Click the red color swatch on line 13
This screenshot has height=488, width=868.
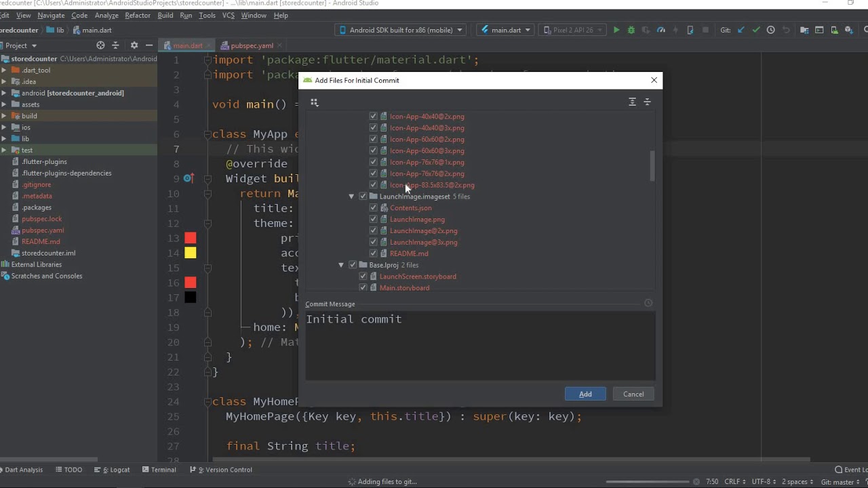click(x=191, y=238)
